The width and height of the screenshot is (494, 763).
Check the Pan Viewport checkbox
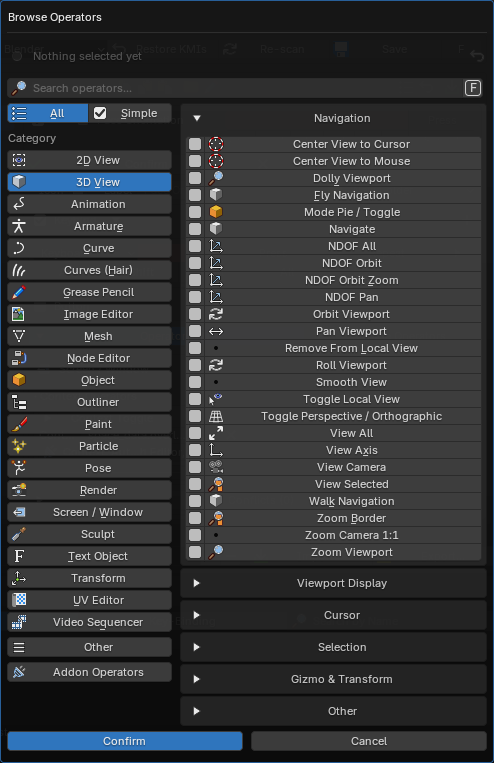(195, 331)
